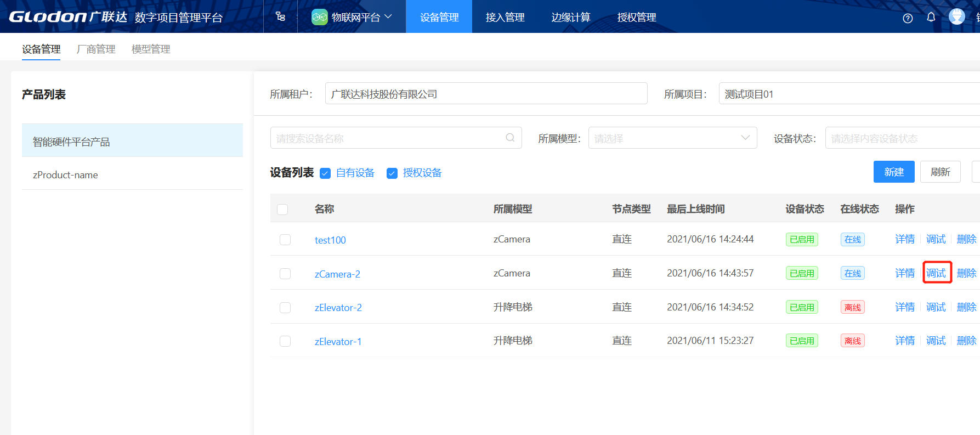Click the 新建 button

[893, 172]
